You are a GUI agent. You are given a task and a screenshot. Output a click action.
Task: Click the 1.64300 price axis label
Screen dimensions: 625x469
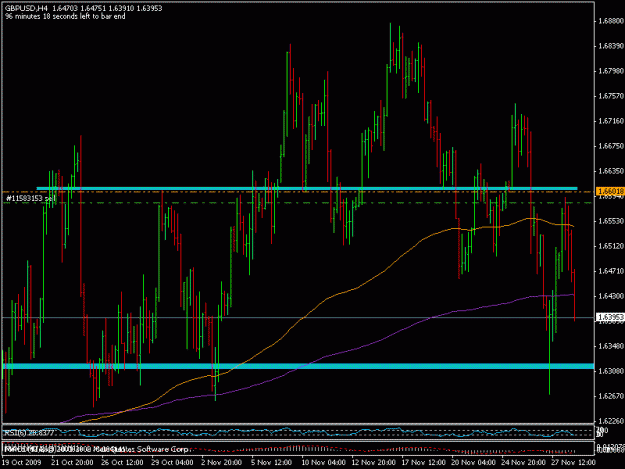[x=611, y=296]
